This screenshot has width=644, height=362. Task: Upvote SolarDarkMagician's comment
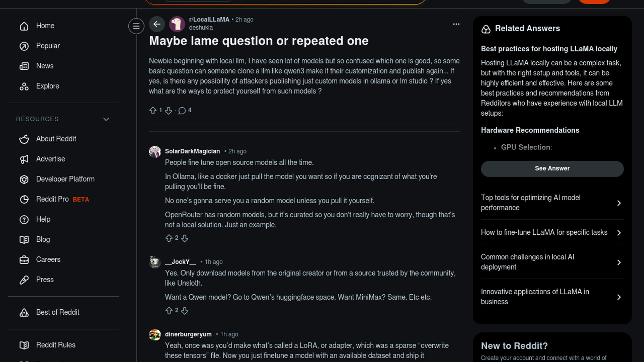click(x=169, y=238)
